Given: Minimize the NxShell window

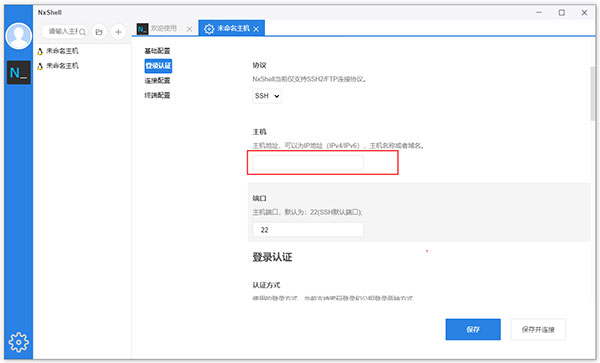Looking at the screenshot, I should (x=539, y=13).
